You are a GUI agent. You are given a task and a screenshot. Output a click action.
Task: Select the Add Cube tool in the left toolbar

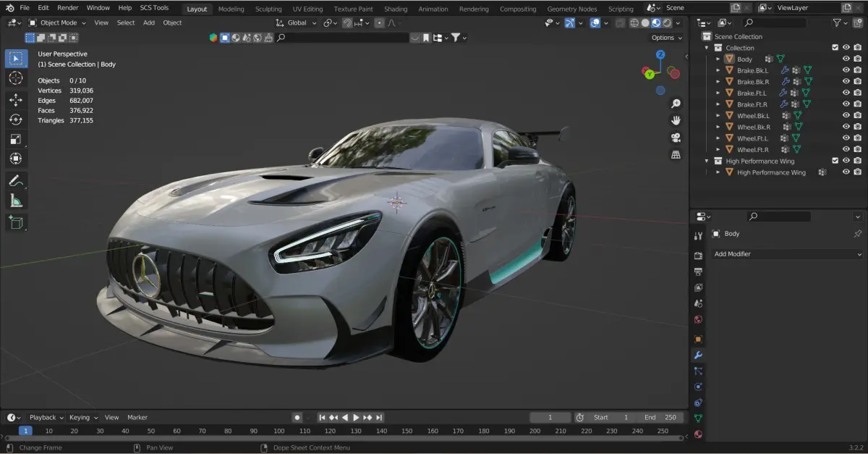point(16,223)
